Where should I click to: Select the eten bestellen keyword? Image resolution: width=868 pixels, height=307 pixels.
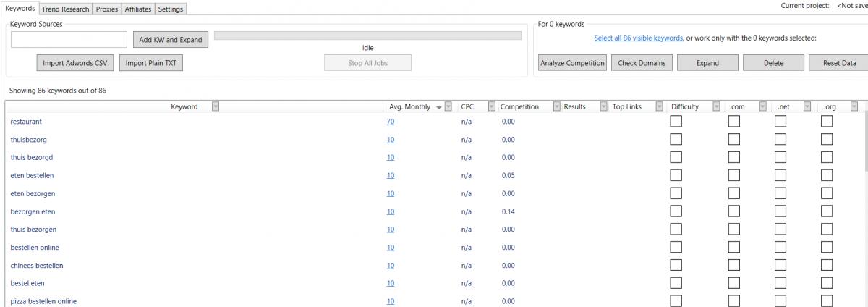32,175
